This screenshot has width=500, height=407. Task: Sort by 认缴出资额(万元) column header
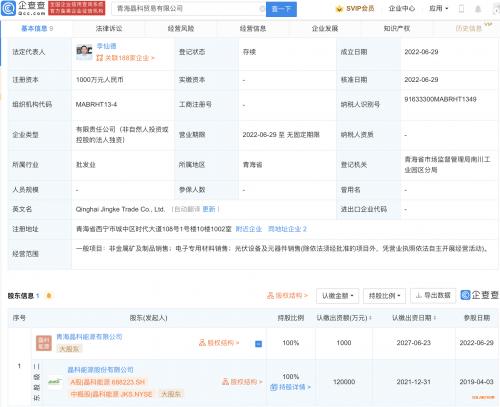(x=344, y=318)
